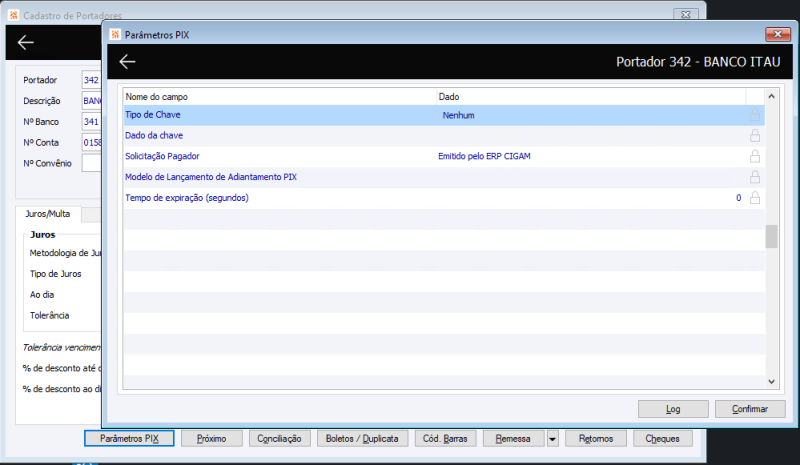Open the Log button
The image size is (800, 465).
click(673, 409)
